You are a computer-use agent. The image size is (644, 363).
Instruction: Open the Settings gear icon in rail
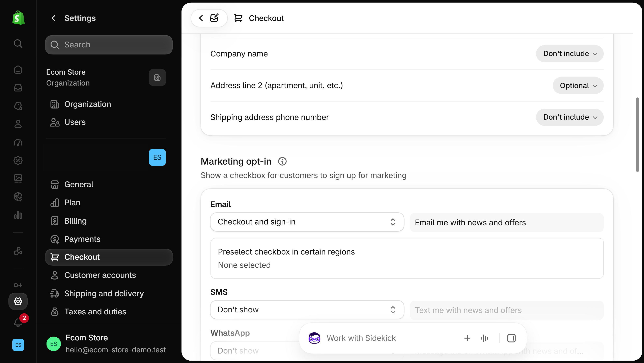pyautogui.click(x=18, y=301)
